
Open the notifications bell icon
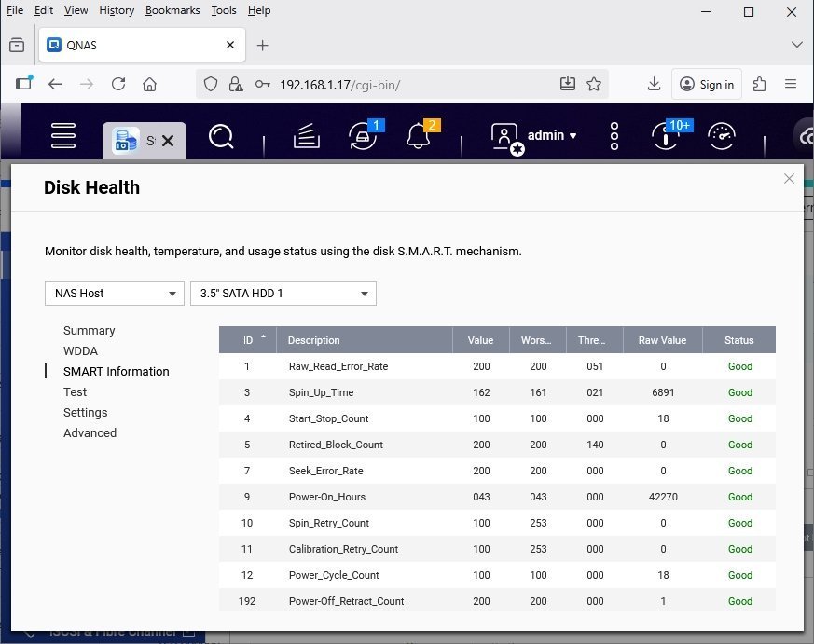[x=420, y=136]
